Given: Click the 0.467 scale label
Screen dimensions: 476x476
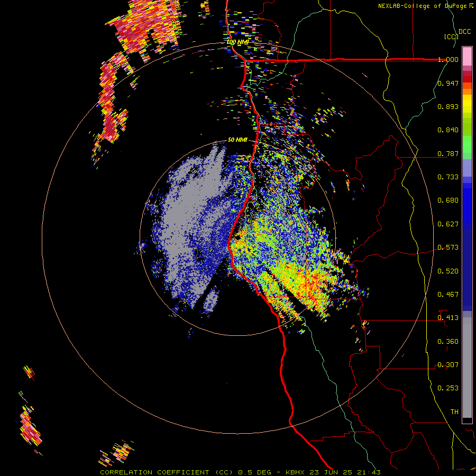Looking at the screenshot, I should [x=448, y=295].
